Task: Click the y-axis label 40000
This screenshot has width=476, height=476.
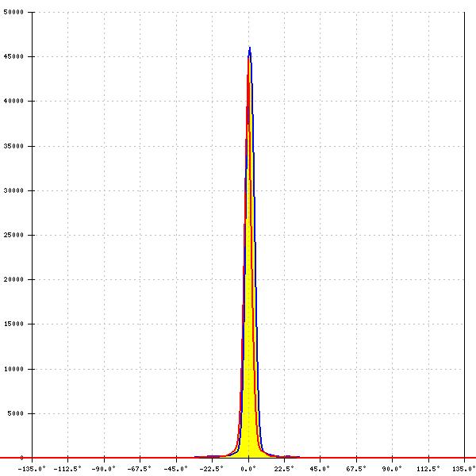Action: [x=13, y=101]
